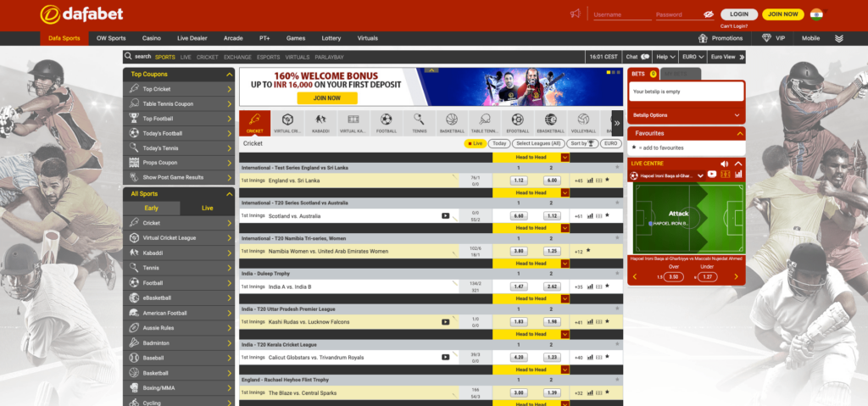Viewport: 868px width, 406px height.
Task: Click the Password input field
Action: pos(679,15)
